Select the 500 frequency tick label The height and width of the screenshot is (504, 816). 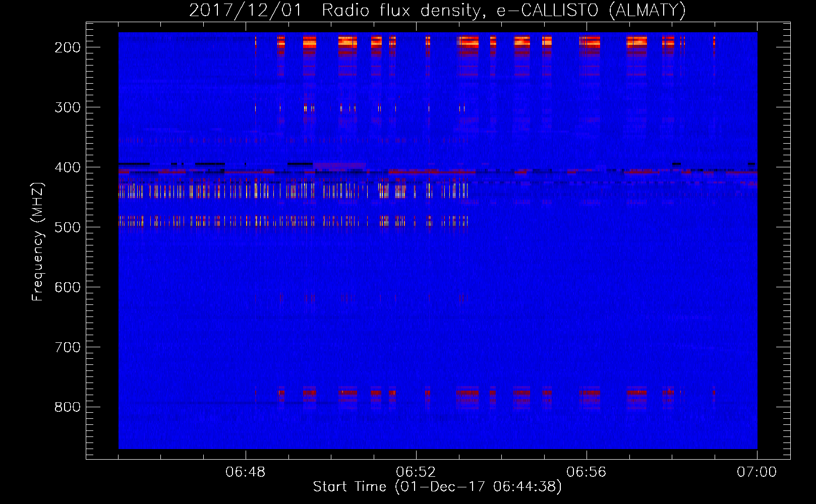[x=68, y=227]
